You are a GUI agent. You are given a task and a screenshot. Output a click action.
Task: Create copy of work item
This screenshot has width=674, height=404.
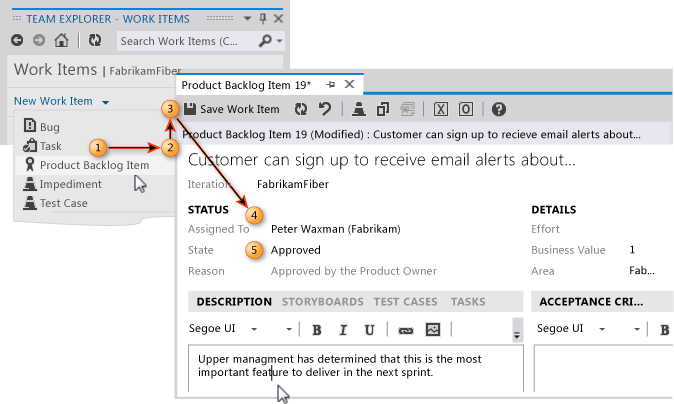click(383, 109)
